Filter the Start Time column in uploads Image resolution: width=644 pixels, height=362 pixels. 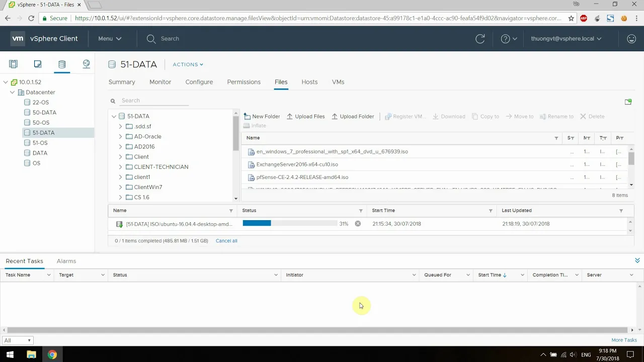(x=491, y=211)
